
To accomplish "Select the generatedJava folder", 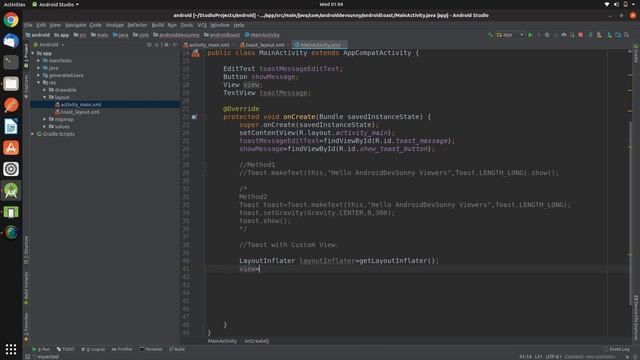I will point(66,76).
